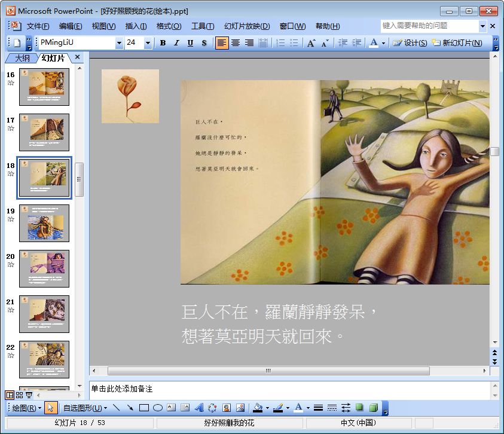Insert WordArt from drawing toolbar
This screenshot has height=434, width=504.
pos(199,408)
